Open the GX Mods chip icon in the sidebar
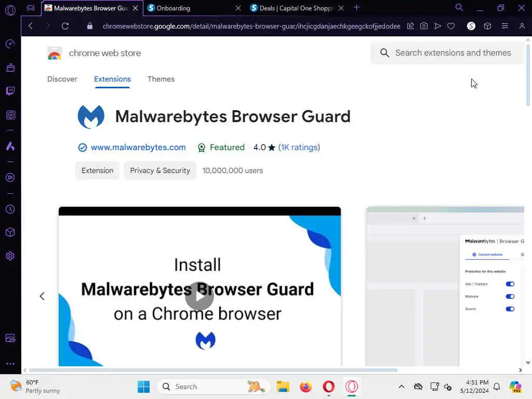The width and height of the screenshot is (532, 399). point(10,115)
